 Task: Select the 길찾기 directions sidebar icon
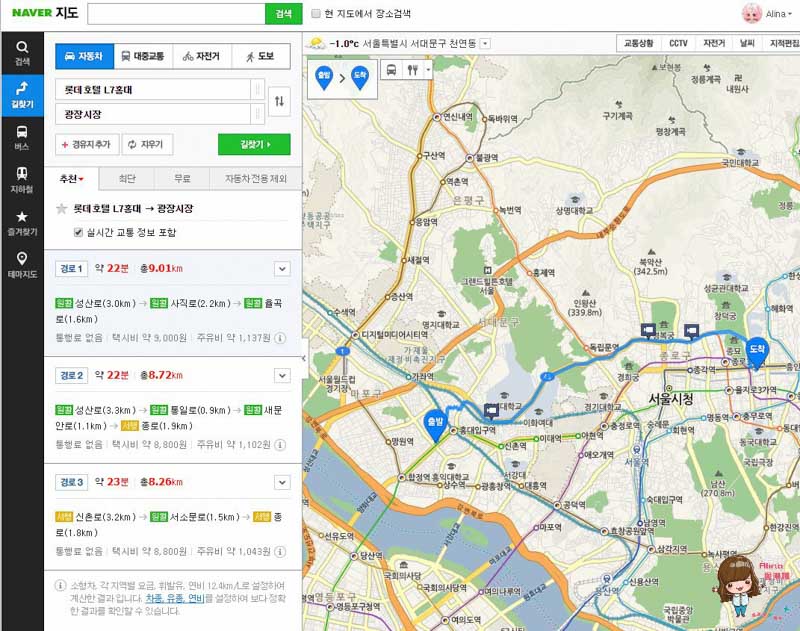pos(22,95)
